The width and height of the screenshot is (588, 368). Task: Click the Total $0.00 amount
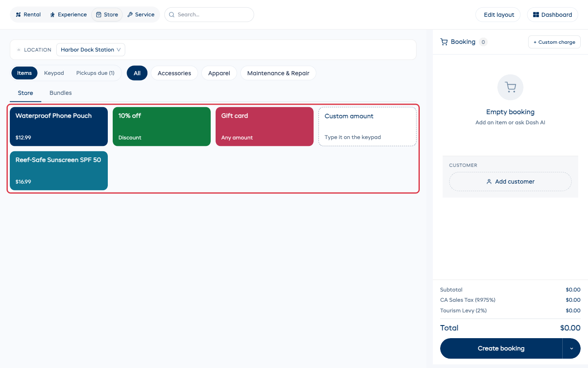tap(570, 328)
